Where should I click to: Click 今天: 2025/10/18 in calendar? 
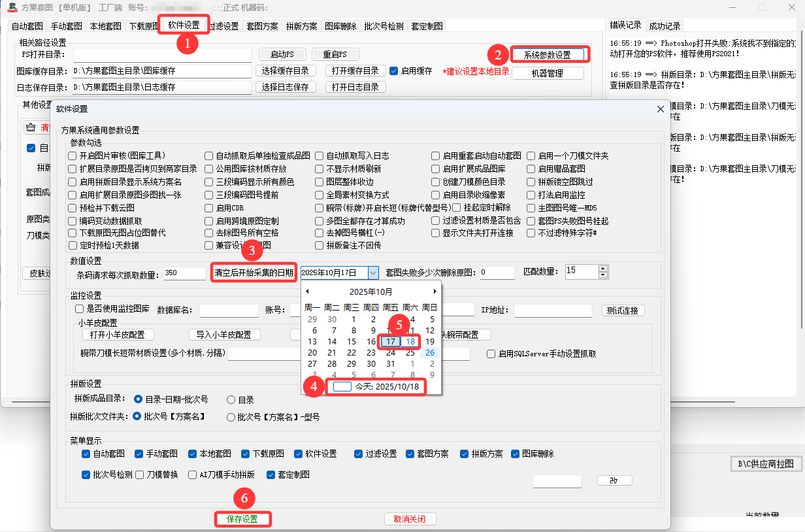(x=376, y=387)
